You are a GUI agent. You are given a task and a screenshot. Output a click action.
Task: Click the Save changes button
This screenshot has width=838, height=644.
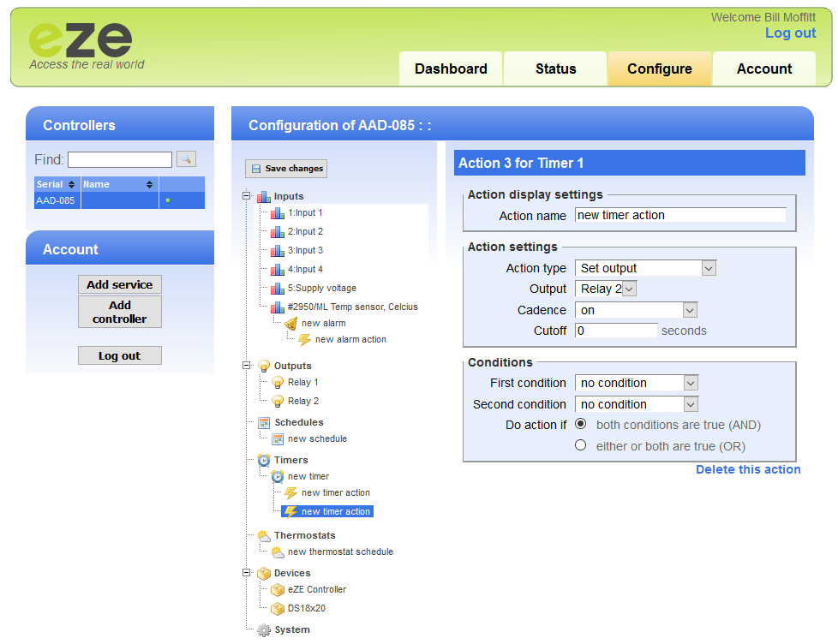[286, 169]
